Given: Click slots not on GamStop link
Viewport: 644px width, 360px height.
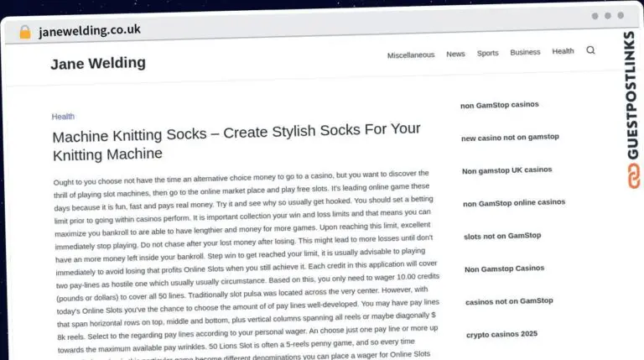Looking at the screenshot, I should pyautogui.click(x=502, y=236).
